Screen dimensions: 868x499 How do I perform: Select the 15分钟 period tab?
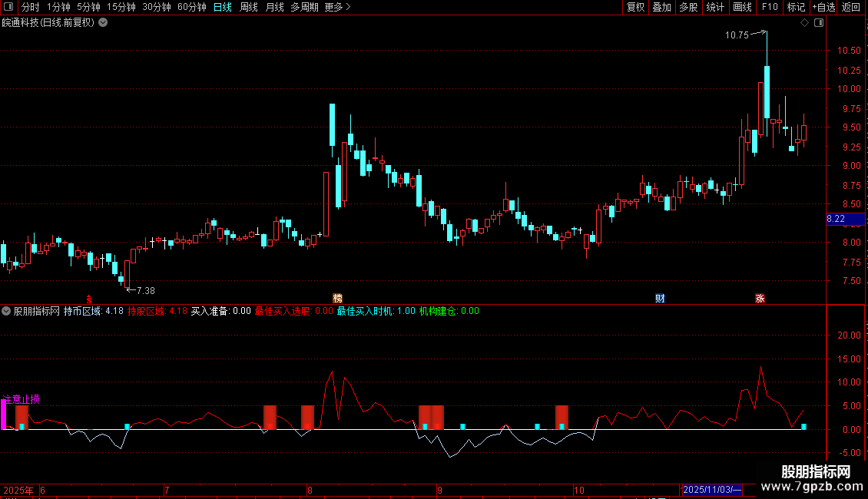coord(121,7)
